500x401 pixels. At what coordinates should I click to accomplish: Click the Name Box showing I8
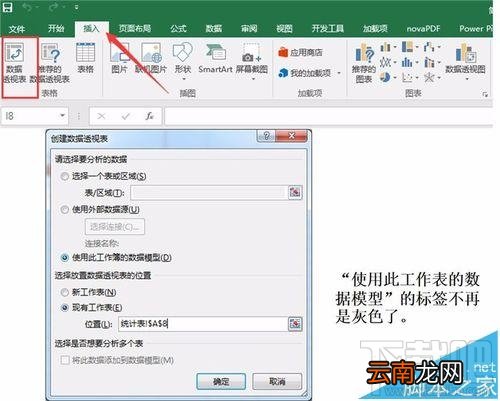[29, 116]
